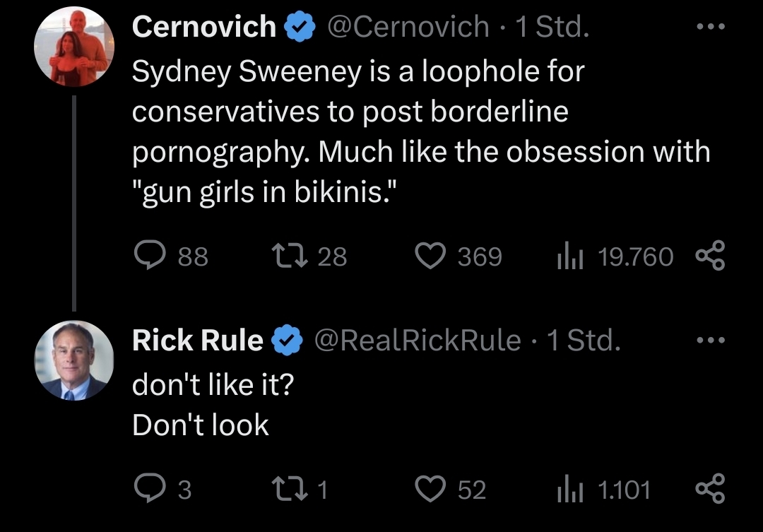Open the @RealRickRule handle link
763x532 pixels.
pyautogui.click(x=418, y=340)
